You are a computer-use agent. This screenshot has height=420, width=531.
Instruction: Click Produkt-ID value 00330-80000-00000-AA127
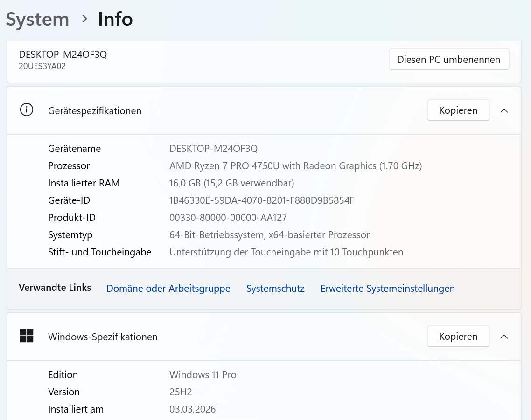point(228,218)
